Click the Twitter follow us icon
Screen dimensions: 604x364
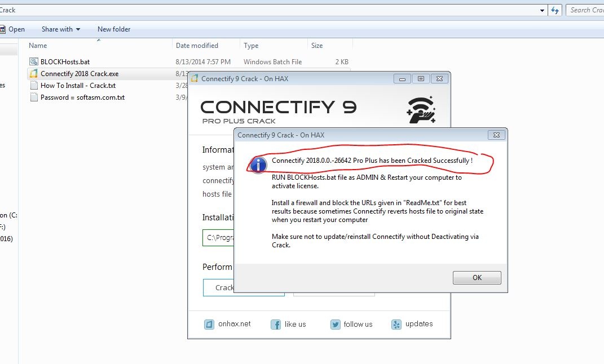335,325
